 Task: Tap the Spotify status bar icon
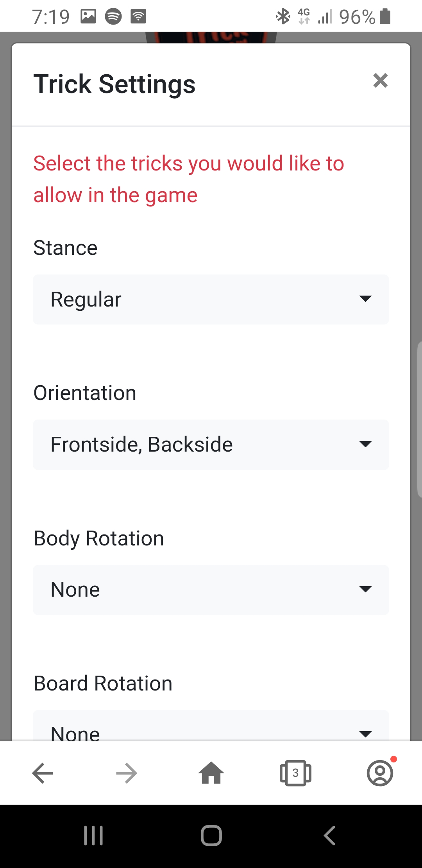click(113, 16)
